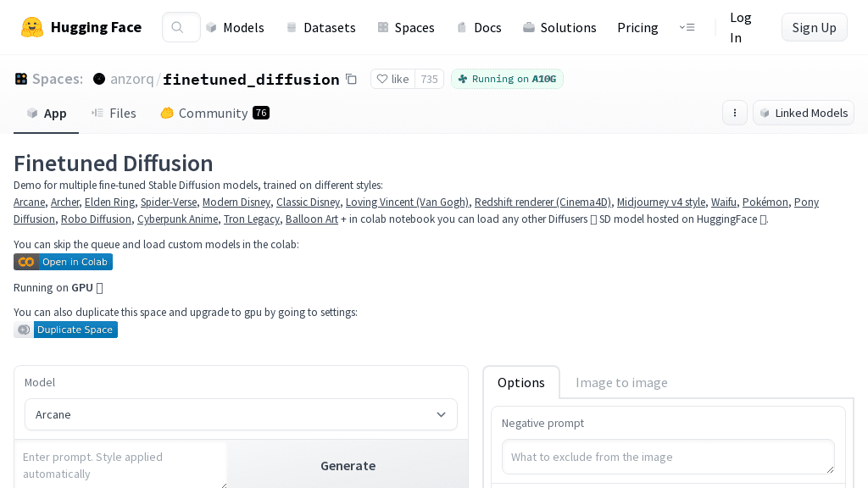Click the like counter showing 735
The width and height of the screenshot is (868, 488).
click(429, 78)
